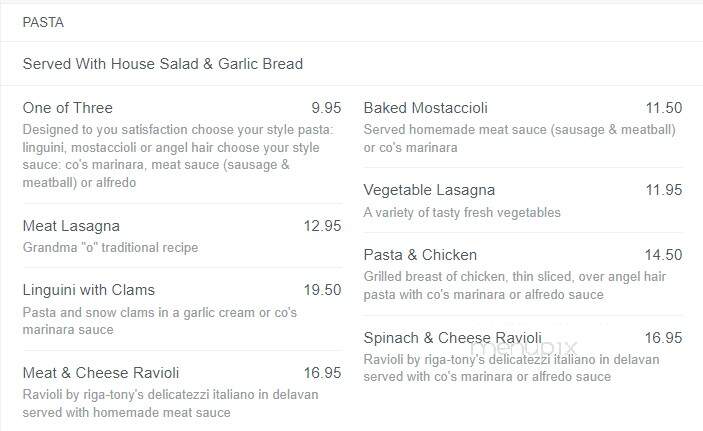Select Meat & Cheese Ravioli title
This screenshot has height=431, width=703.
click(101, 373)
